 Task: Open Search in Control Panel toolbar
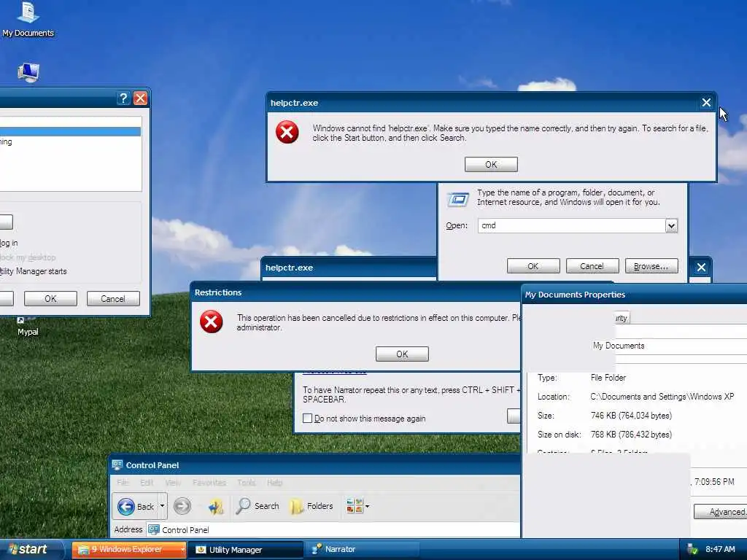(258, 506)
